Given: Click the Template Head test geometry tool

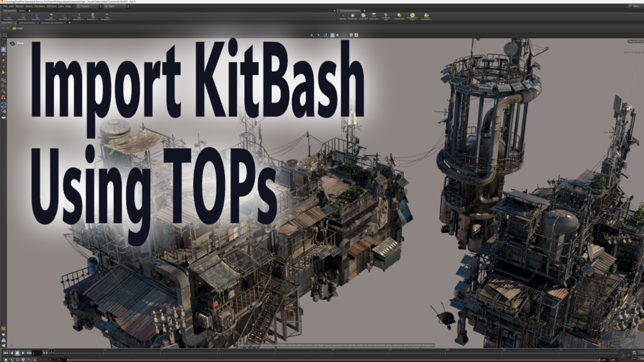Looking at the screenshot, I should [x=93, y=17].
